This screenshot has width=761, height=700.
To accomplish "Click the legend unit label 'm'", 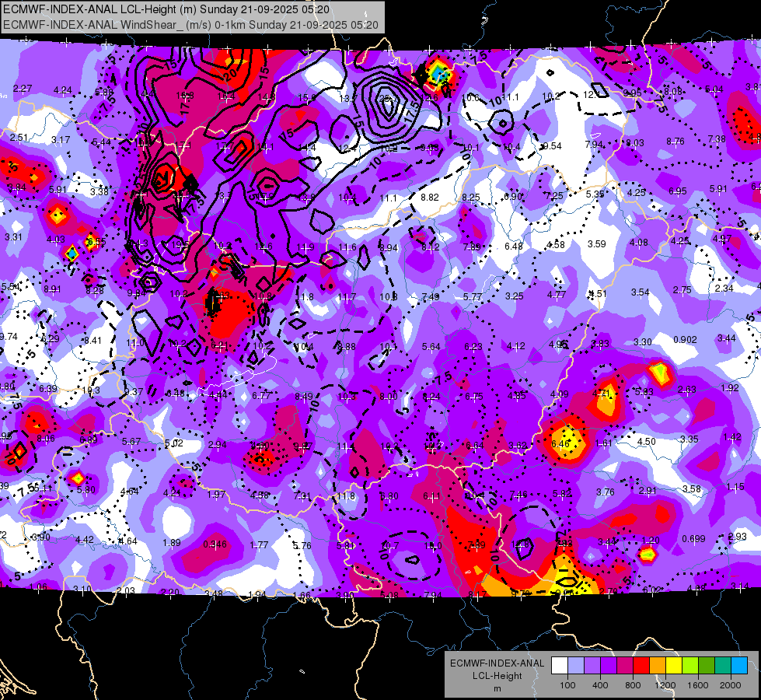I will tap(497, 688).
